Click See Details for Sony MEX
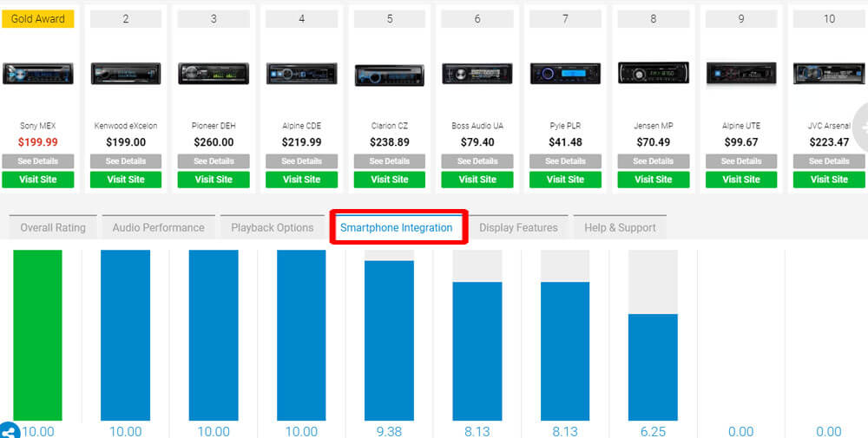868x438 pixels. (37, 161)
